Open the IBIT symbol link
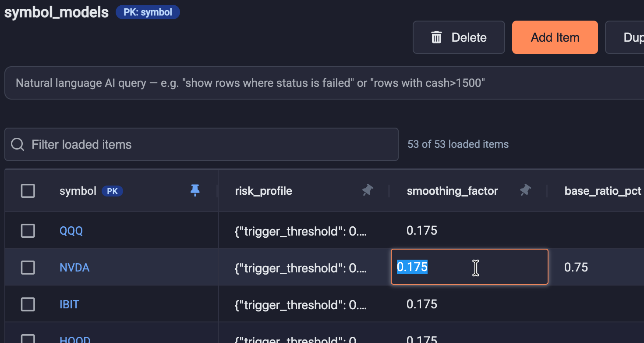The image size is (644, 343). click(x=69, y=304)
